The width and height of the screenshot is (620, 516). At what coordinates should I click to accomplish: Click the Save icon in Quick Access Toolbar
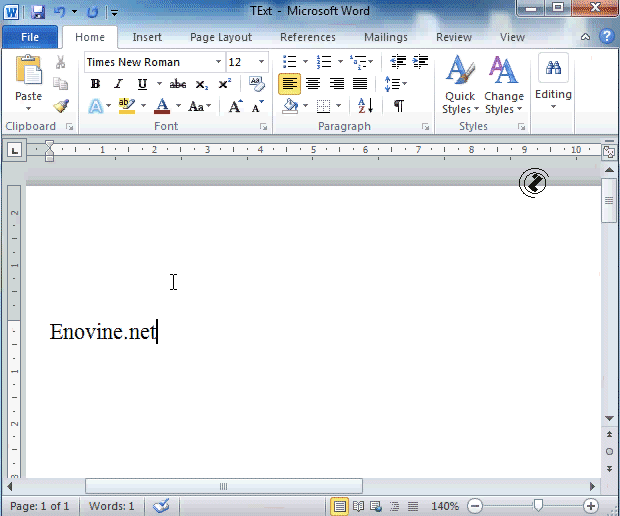(x=38, y=12)
